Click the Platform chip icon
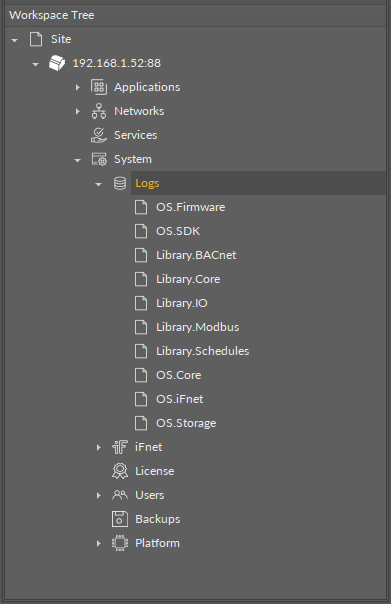391x604 pixels. tap(120, 543)
